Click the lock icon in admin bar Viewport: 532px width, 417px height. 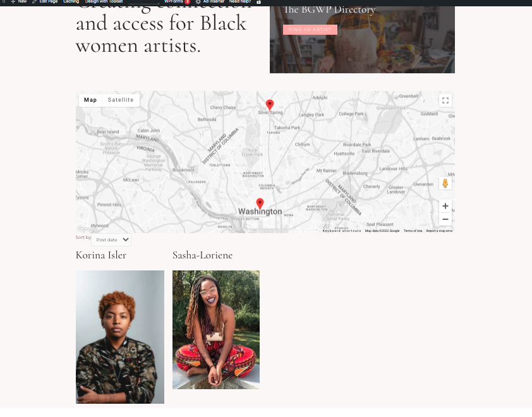coord(259,2)
